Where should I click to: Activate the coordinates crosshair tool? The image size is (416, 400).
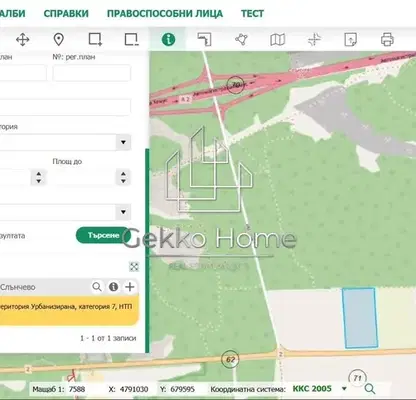tap(314, 40)
